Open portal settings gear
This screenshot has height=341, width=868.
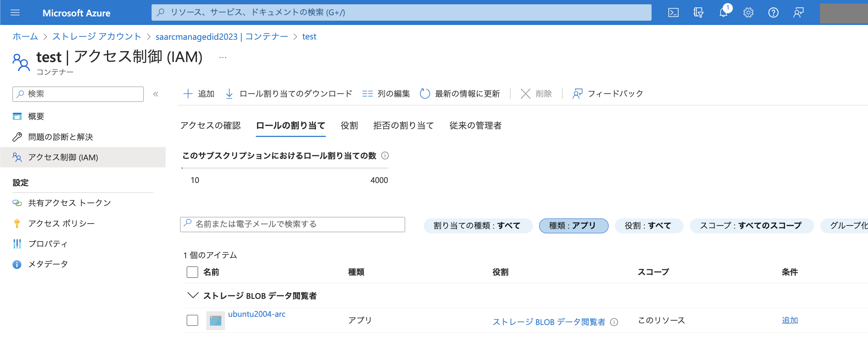(x=748, y=13)
